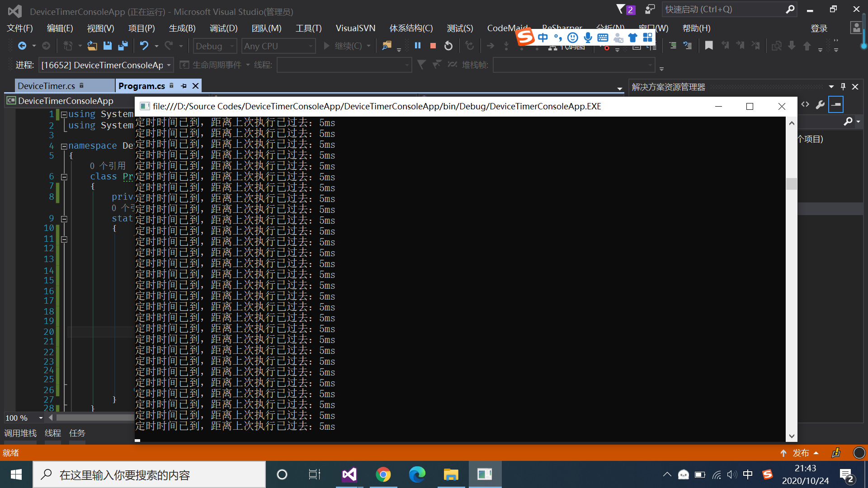Click the 登录 sign-in link
Screen dimensions: 868x488
coord(819,28)
